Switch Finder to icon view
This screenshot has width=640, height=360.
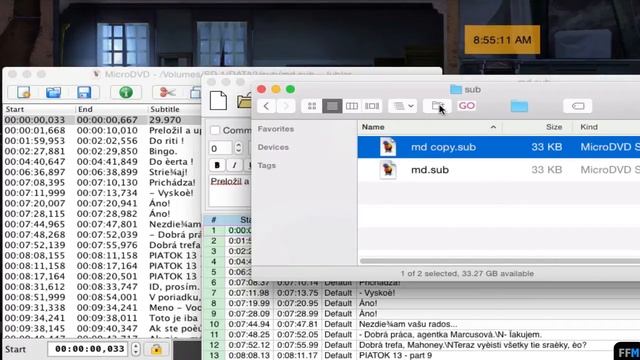point(312,106)
